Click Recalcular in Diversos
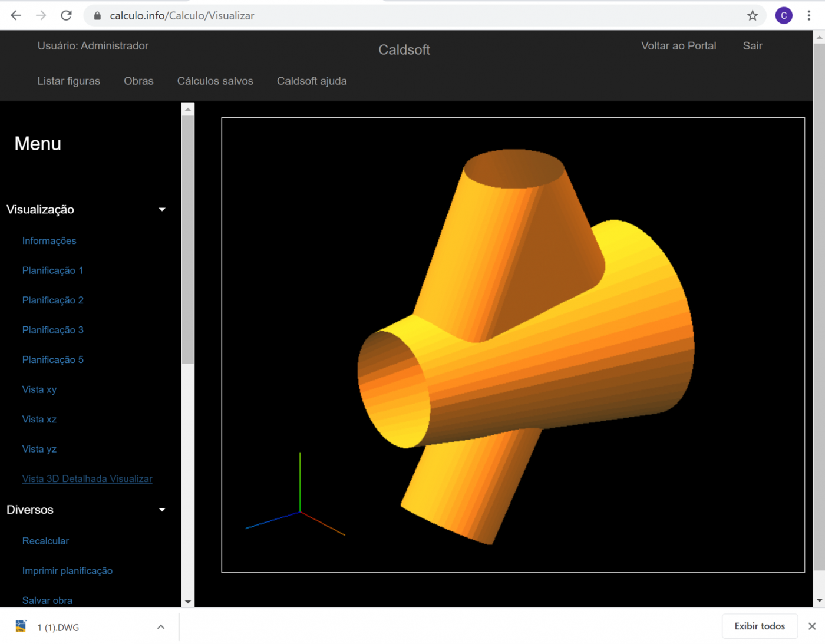This screenshot has height=644, width=825. pyautogui.click(x=45, y=541)
